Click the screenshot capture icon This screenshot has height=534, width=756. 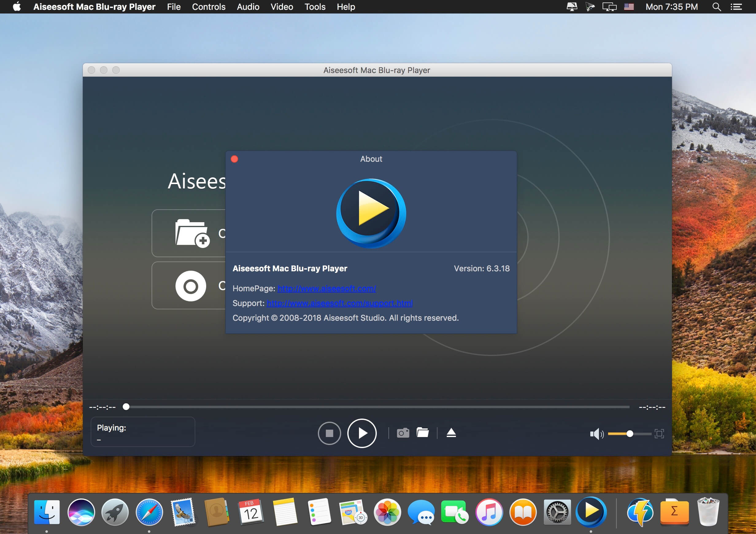(403, 433)
